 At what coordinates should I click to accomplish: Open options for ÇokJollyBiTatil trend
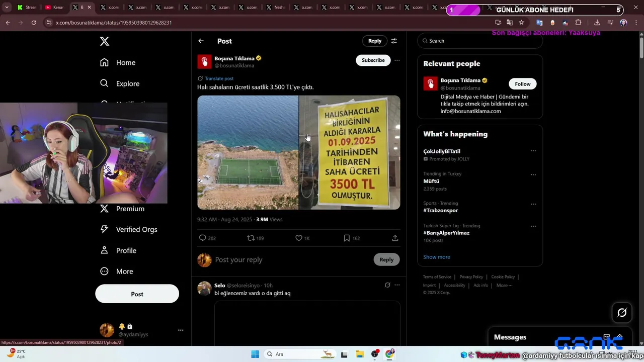coord(533,150)
